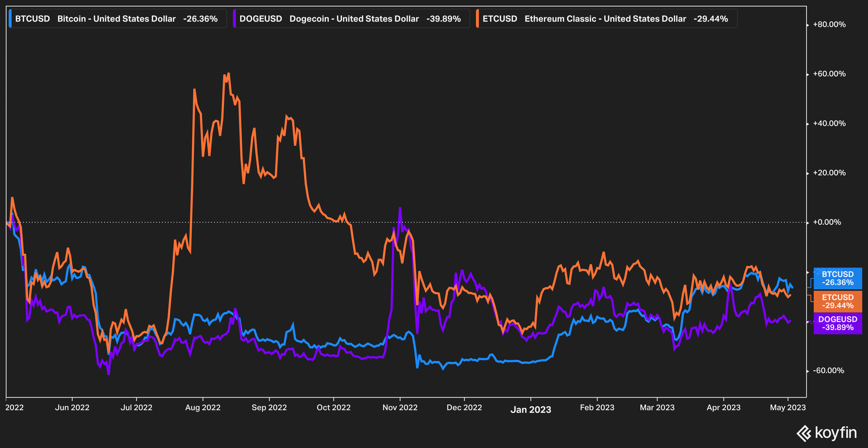Click the +0.00% axis label
Screen dimensions: 868x448
pyautogui.click(x=827, y=222)
